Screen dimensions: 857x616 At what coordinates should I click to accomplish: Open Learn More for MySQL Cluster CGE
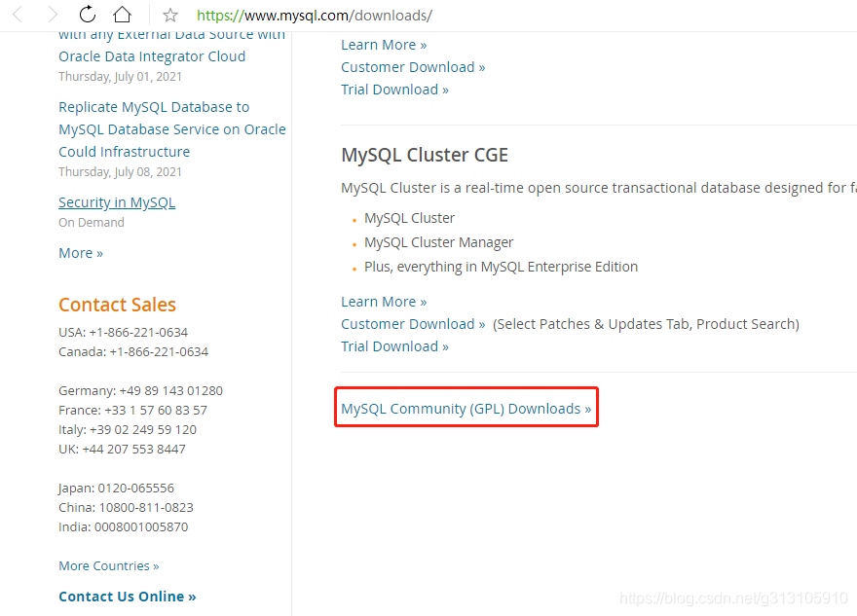click(x=384, y=301)
